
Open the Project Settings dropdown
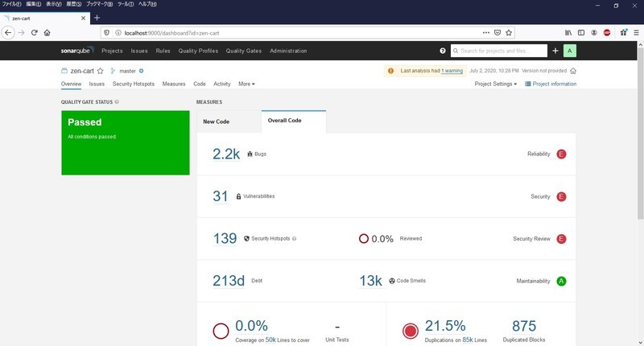(x=495, y=84)
